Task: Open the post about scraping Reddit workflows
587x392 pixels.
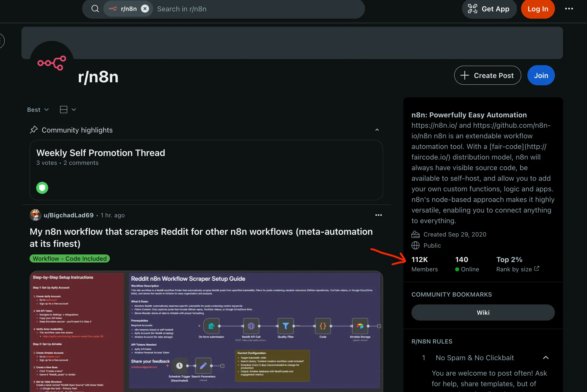Action: click(201, 238)
